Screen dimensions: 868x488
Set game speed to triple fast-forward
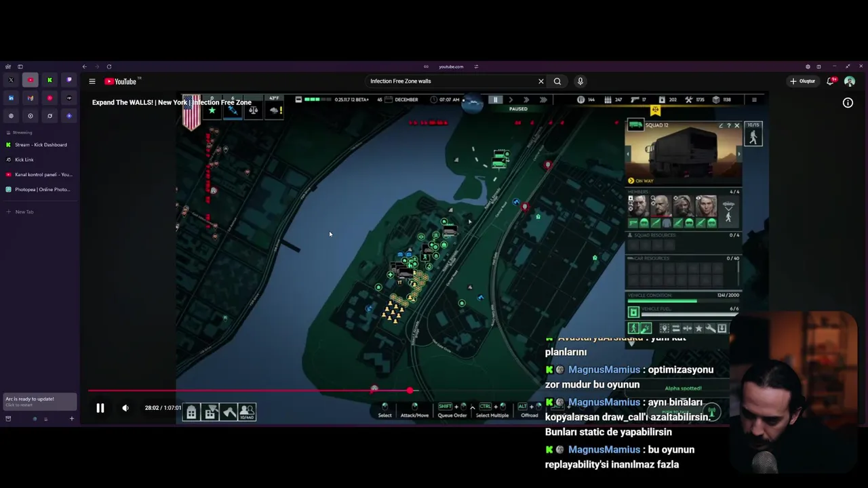[543, 100]
